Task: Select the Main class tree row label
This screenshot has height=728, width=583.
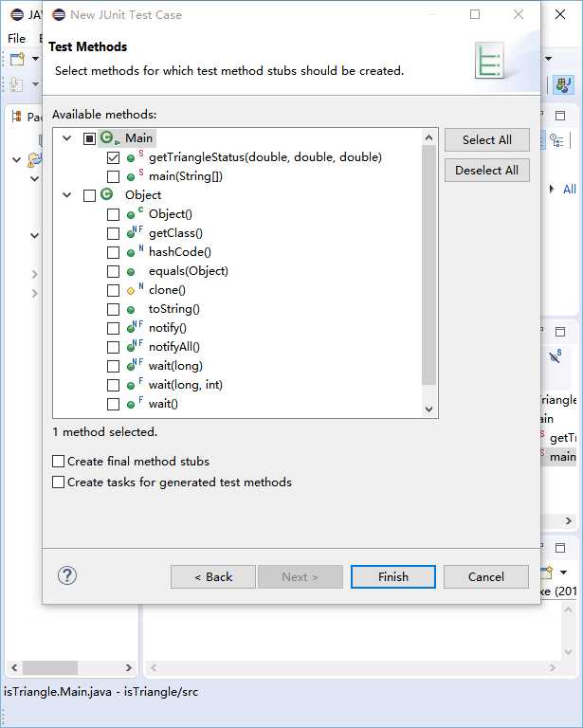Action: tap(138, 137)
